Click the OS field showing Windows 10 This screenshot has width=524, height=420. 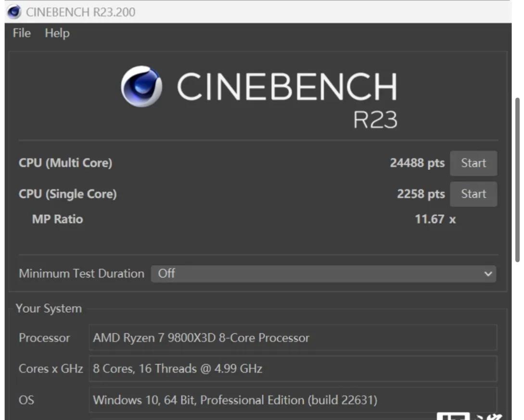click(x=293, y=400)
